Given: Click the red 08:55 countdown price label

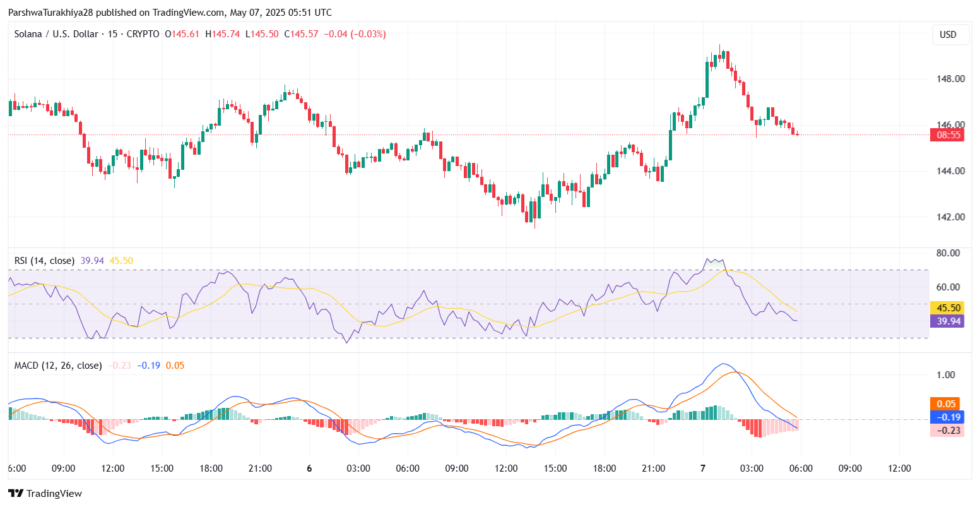Looking at the screenshot, I should 948,134.
